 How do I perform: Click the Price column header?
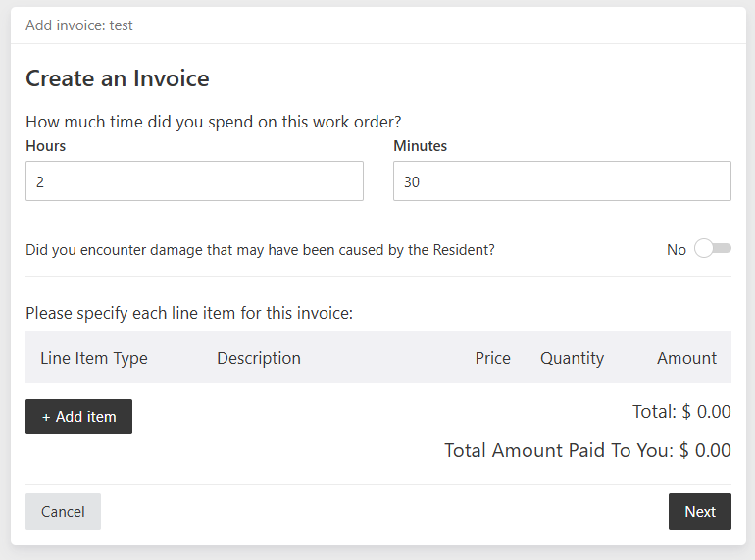click(x=492, y=358)
